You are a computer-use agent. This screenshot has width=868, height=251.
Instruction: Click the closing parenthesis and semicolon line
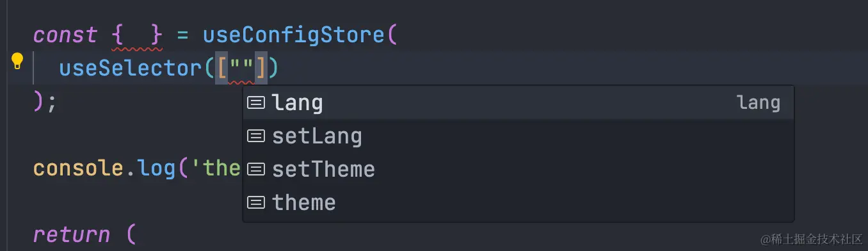[x=45, y=102]
